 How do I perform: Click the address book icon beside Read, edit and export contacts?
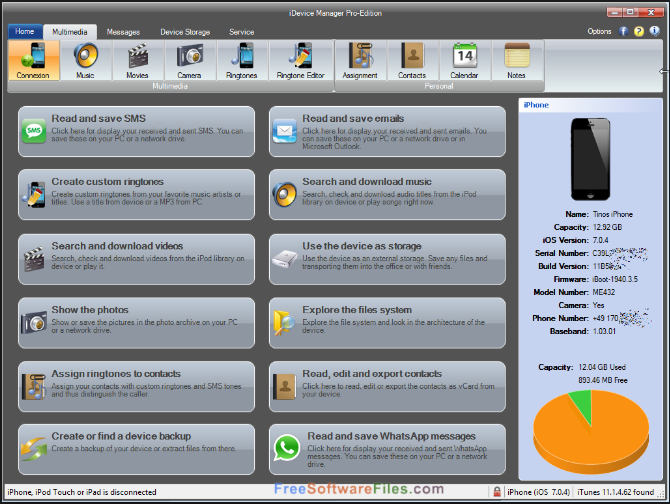tap(285, 387)
